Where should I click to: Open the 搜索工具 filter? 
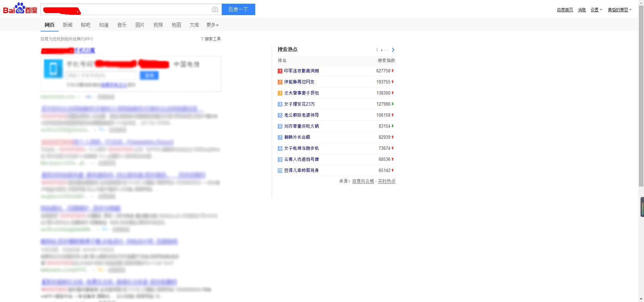point(211,39)
